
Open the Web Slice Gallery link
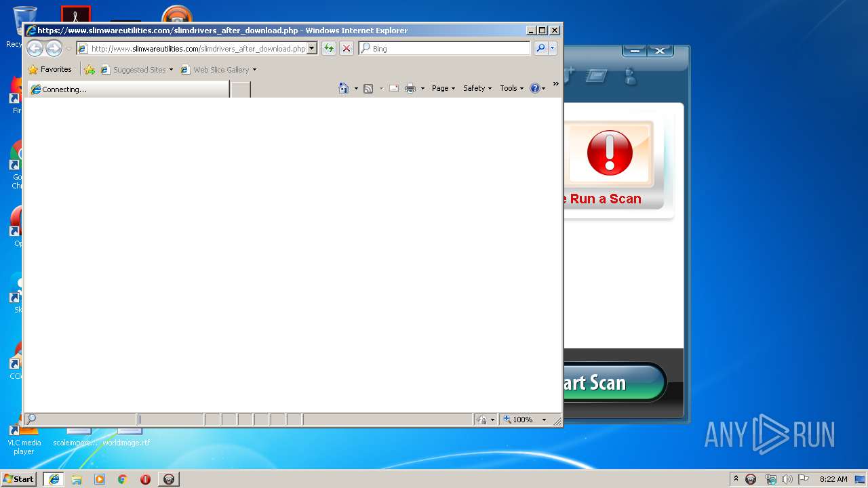[x=215, y=69]
